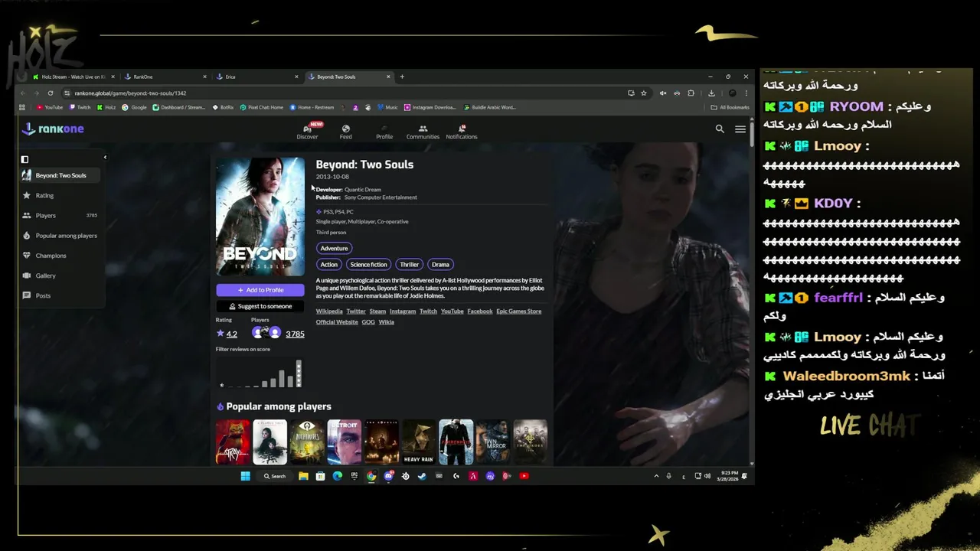Show hidden system tray icons
980x551 pixels.
[x=656, y=476]
